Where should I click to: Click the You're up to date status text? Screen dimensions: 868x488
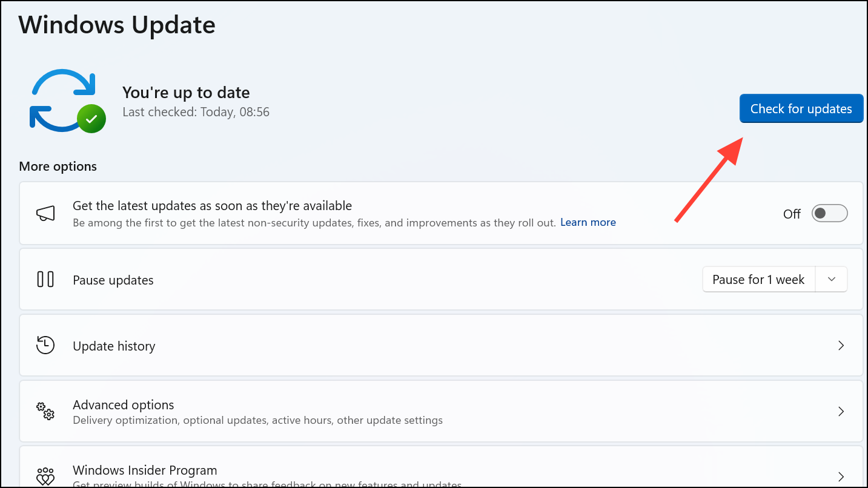pyautogui.click(x=186, y=93)
